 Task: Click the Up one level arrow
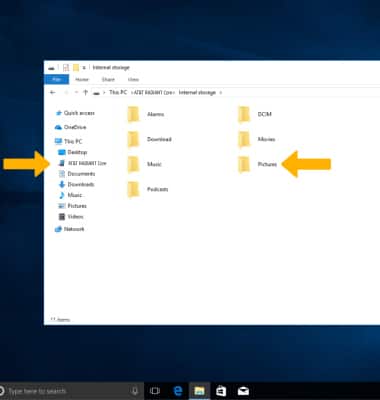coord(85,93)
